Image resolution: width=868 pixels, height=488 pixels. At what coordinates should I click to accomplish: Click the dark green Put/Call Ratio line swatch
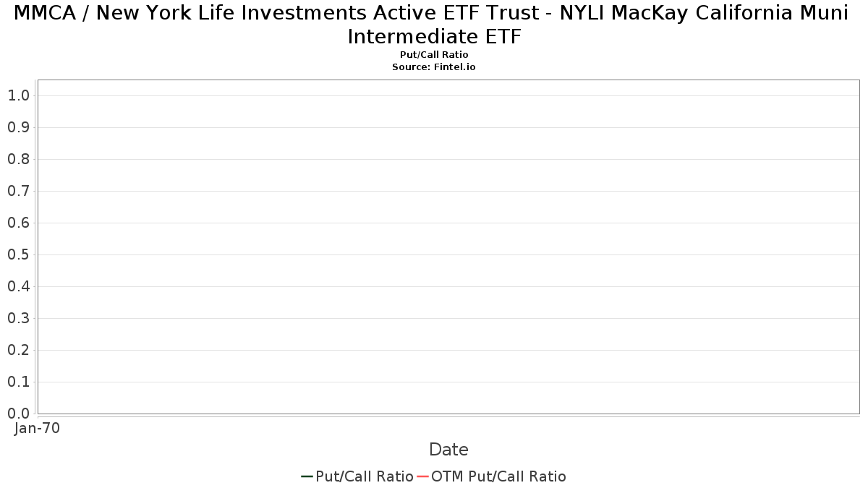coord(307,476)
